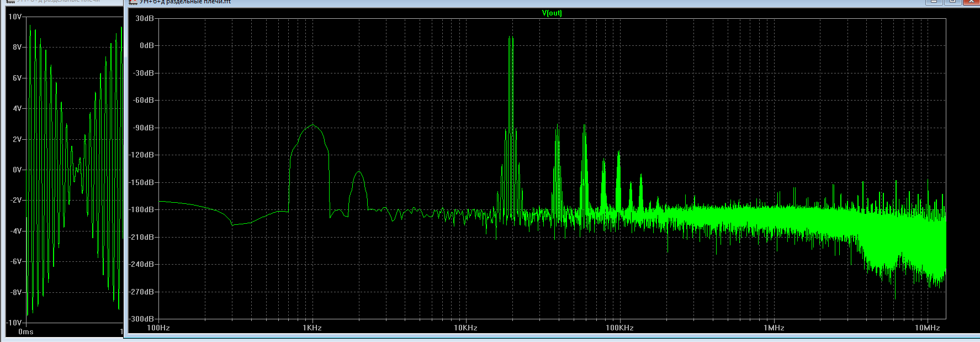Select the 4V label in waveform window
980x342 pixels.
(x=17, y=108)
